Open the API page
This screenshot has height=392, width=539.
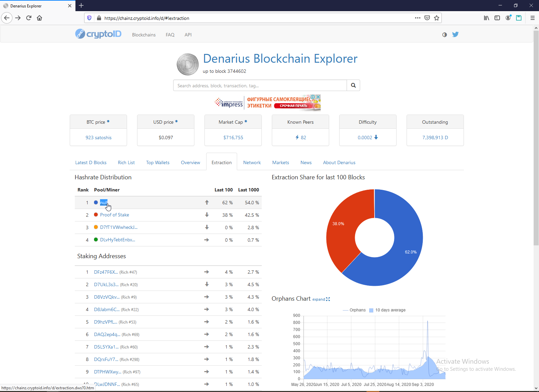click(188, 35)
